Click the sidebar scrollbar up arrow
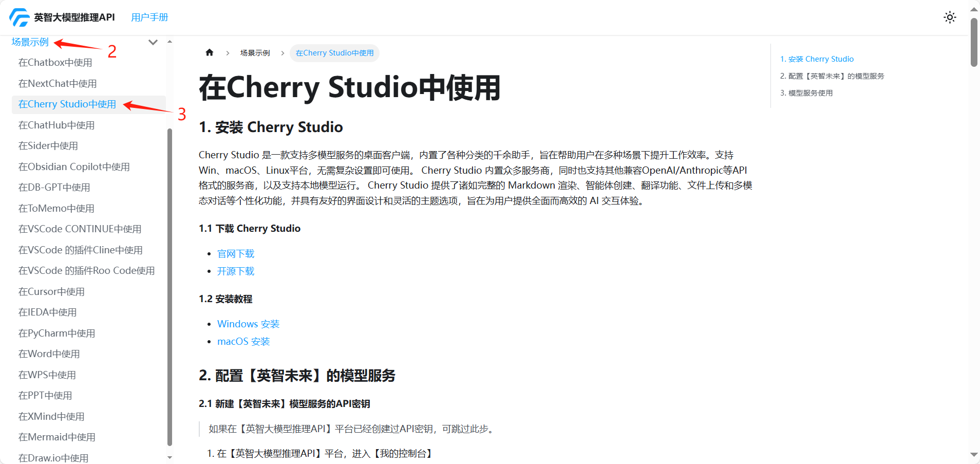Image resolution: width=980 pixels, height=464 pixels. point(169,41)
